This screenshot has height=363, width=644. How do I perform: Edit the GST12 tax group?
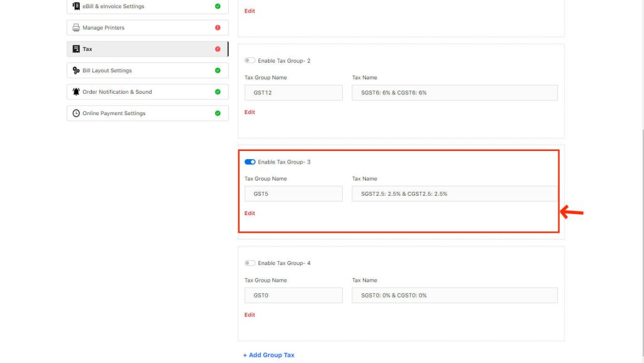coord(250,112)
